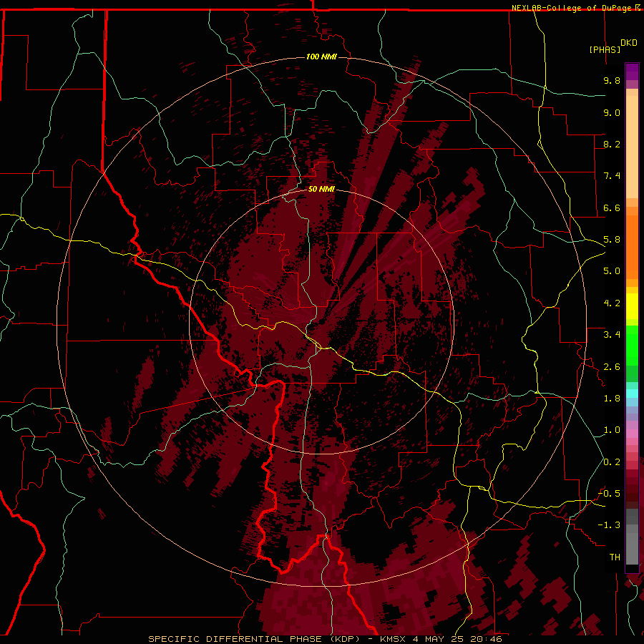
Task: Click the 50 NMI range ring label
Action: coord(321,189)
